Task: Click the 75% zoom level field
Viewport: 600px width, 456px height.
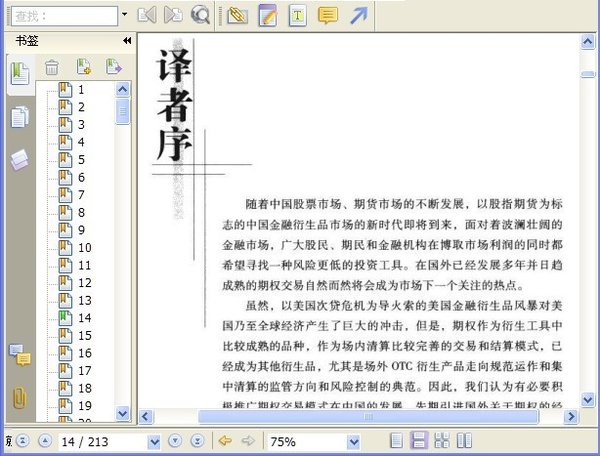Action: [x=307, y=442]
